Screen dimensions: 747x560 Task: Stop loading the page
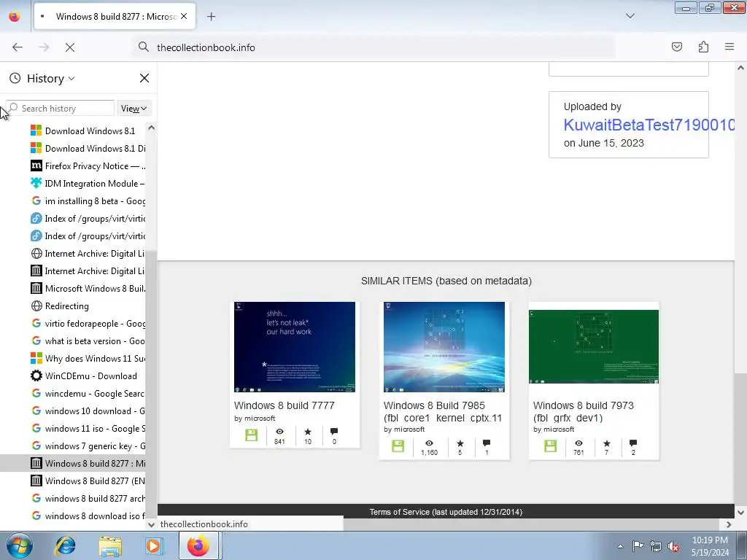[x=70, y=47]
